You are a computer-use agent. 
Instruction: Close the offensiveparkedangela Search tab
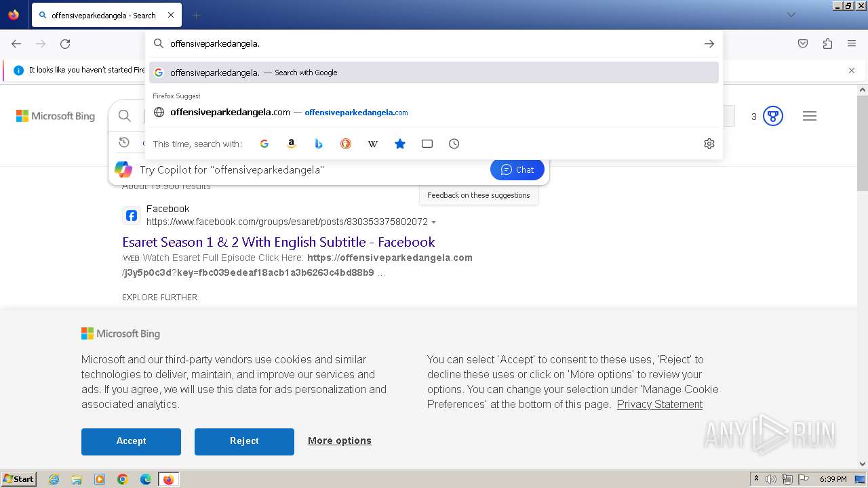171,15
